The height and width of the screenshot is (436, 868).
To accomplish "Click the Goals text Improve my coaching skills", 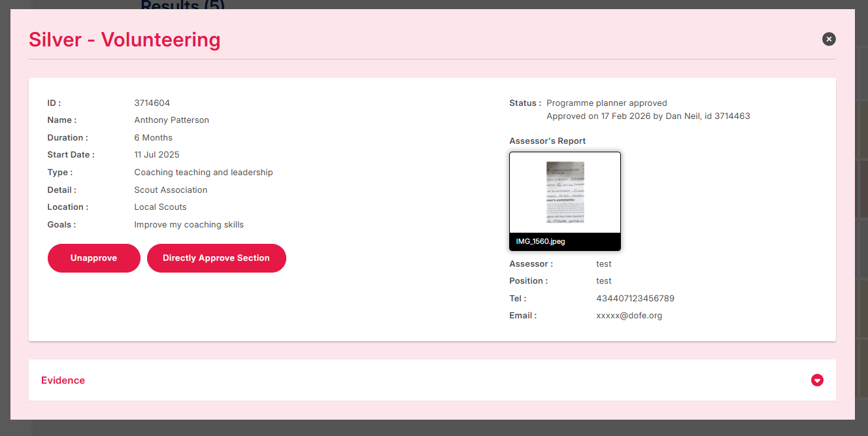I will 189,225.
